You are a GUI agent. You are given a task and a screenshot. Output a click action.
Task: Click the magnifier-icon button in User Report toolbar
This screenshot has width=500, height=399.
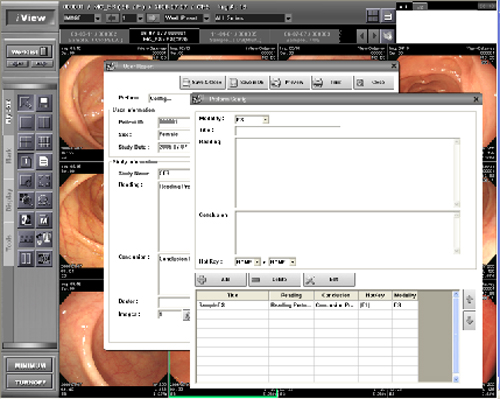[374, 82]
